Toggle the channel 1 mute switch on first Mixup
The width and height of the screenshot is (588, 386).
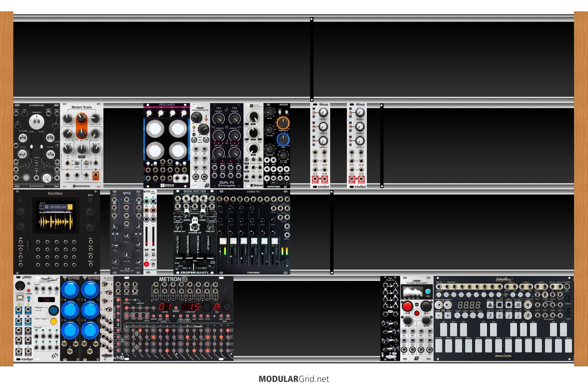(x=314, y=113)
